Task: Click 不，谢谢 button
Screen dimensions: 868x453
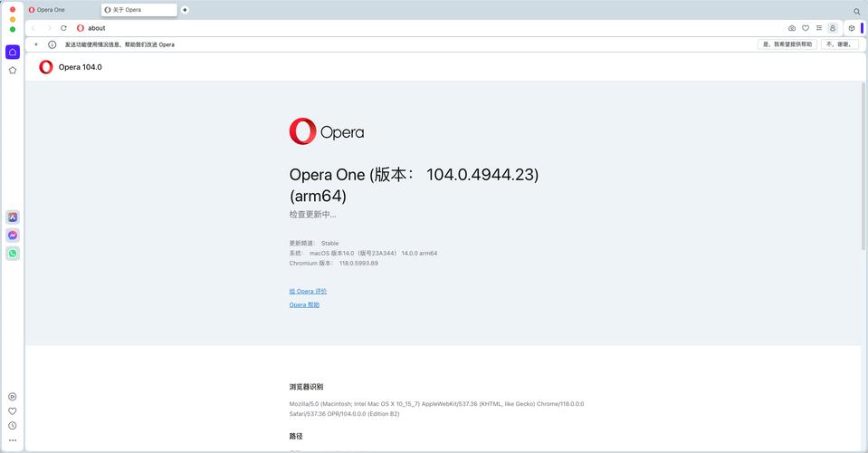Action: coord(839,44)
